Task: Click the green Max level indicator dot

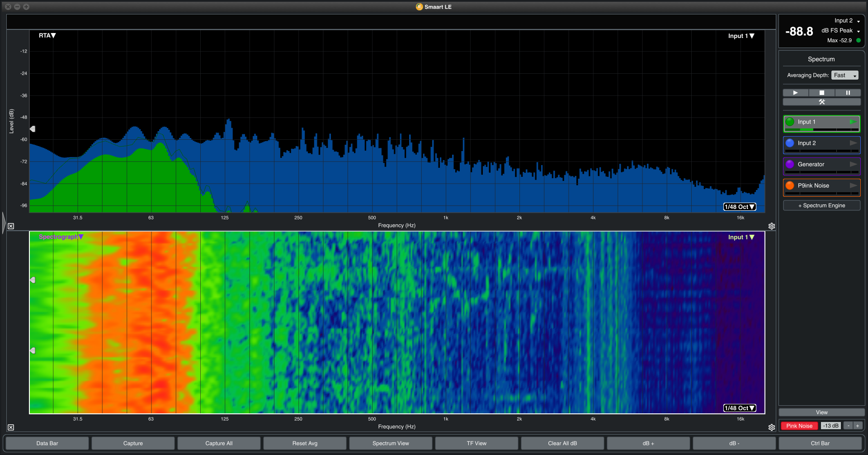Action: click(x=859, y=40)
